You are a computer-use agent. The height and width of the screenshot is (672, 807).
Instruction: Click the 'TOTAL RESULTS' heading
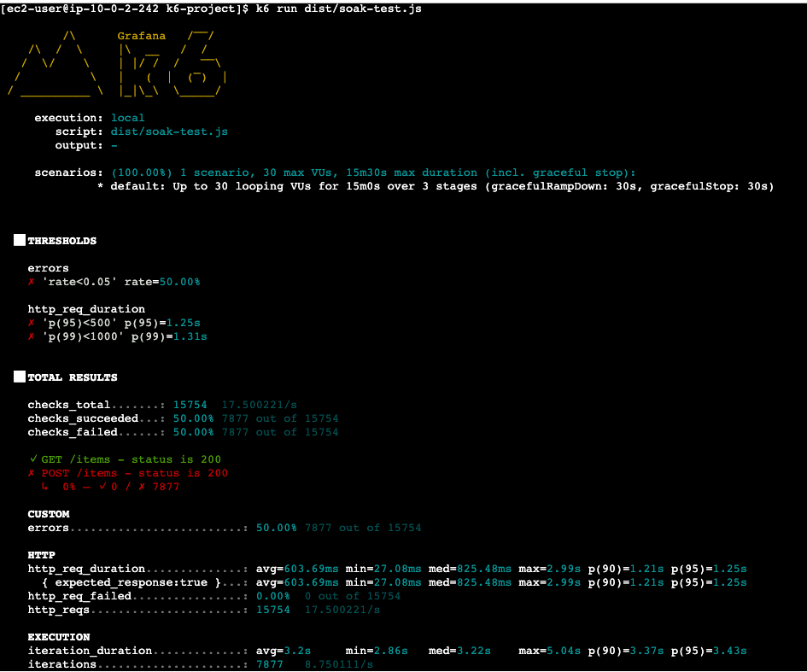point(73,377)
